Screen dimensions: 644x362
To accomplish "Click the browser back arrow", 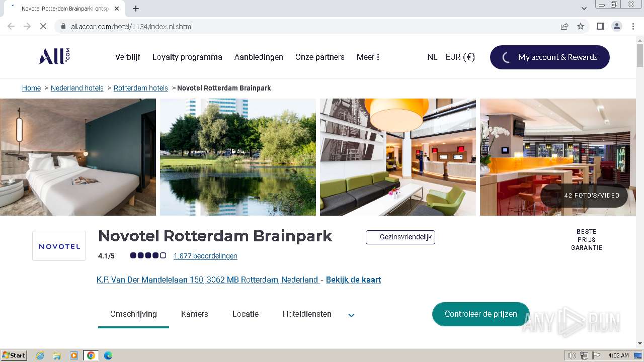I will click(x=11, y=26).
